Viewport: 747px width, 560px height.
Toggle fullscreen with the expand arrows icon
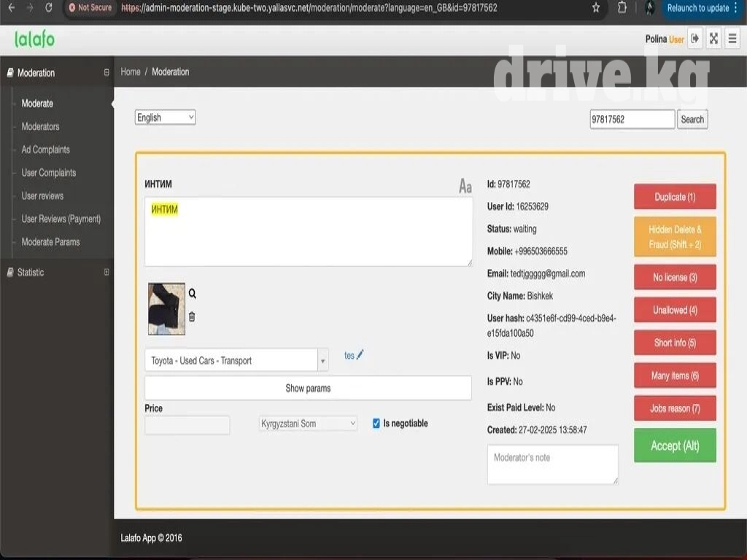pyautogui.click(x=714, y=39)
